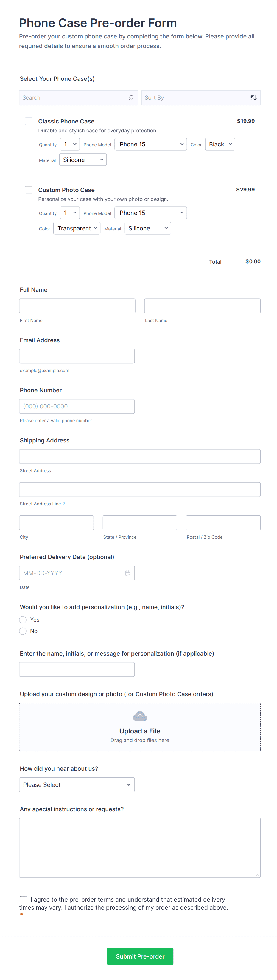Focus the Email Address field

click(x=77, y=356)
